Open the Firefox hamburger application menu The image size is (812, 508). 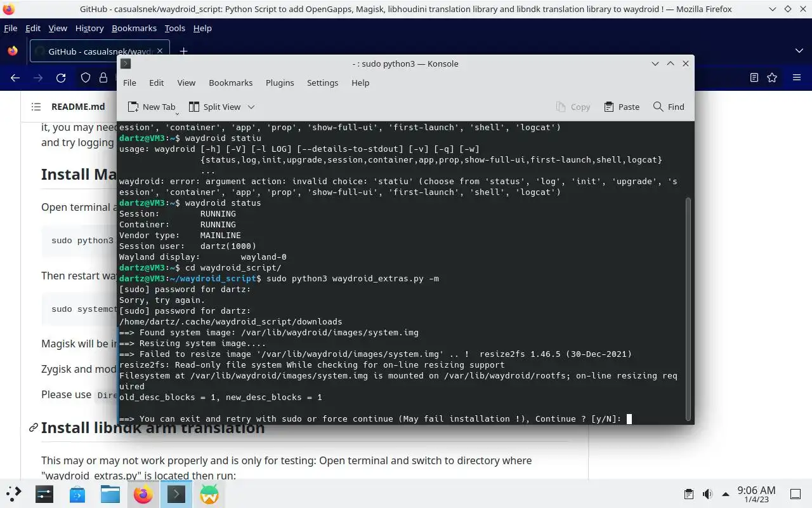[797, 77]
